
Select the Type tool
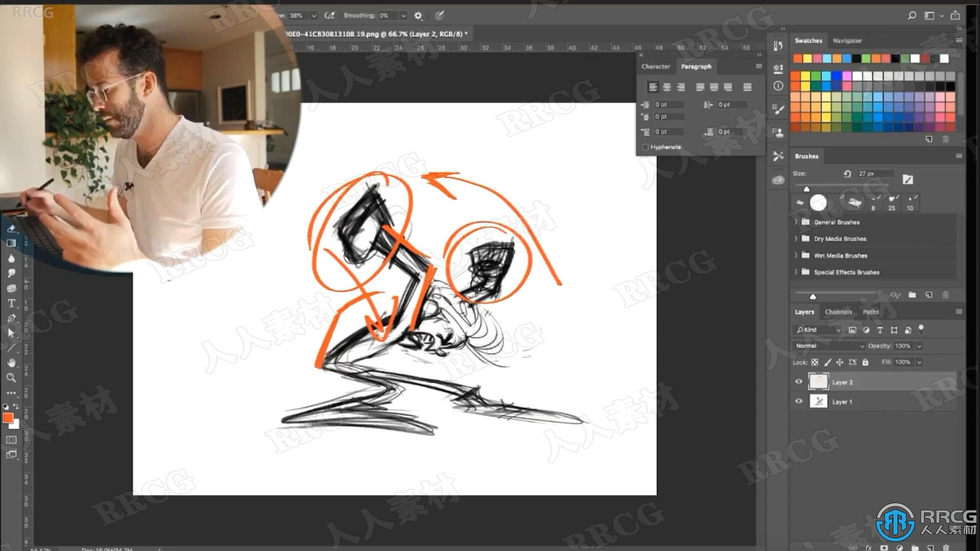(x=11, y=304)
